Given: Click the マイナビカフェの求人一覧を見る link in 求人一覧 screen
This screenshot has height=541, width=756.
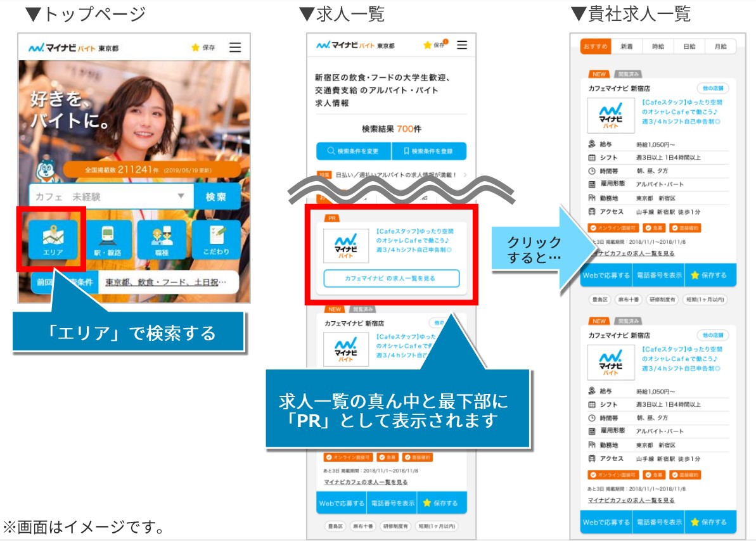Looking at the screenshot, I should pyautogui.click(x=366, y=481).
